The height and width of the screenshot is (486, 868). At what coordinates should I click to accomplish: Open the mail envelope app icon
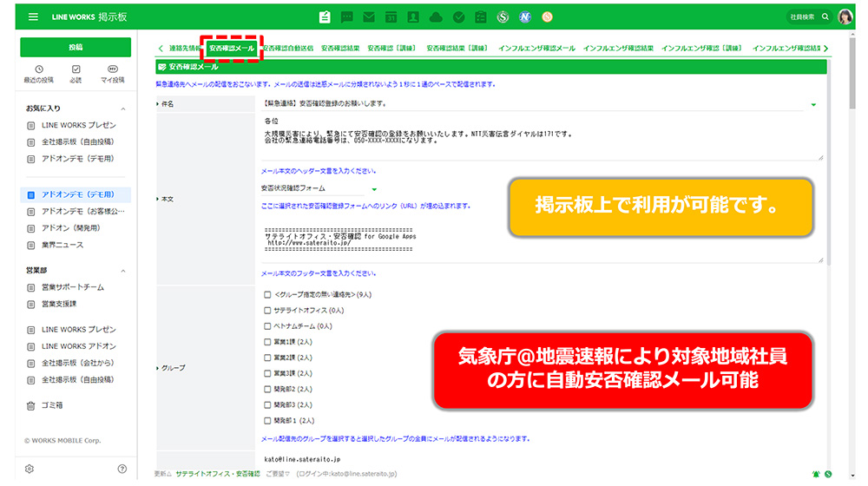pyautogui.click(x=369, y=17)
